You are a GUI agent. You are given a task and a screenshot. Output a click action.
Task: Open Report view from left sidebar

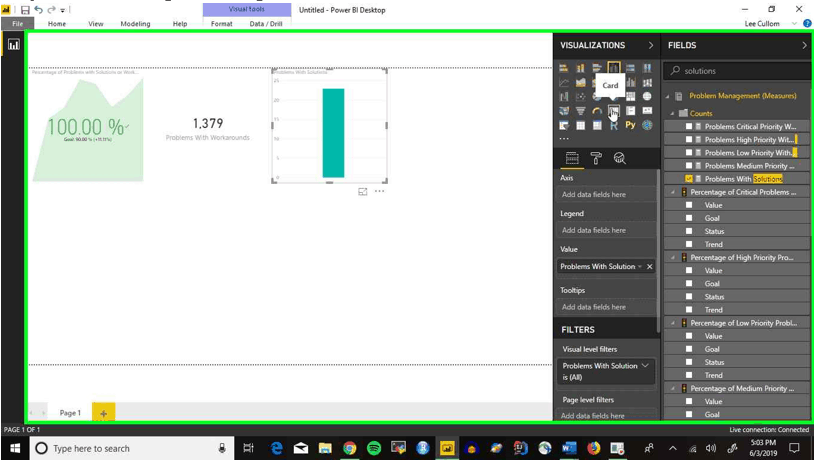[14, 45]
